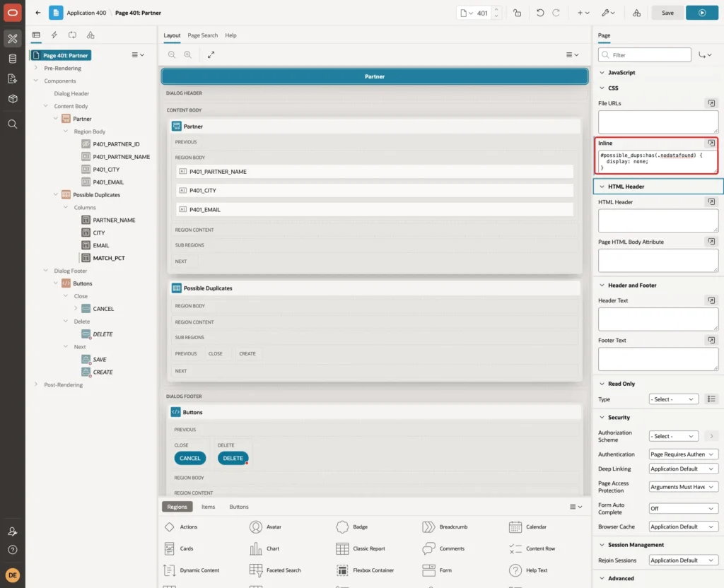724x588 pixels.
Task: Go back using the left arrow
Action: coord(38,13)
